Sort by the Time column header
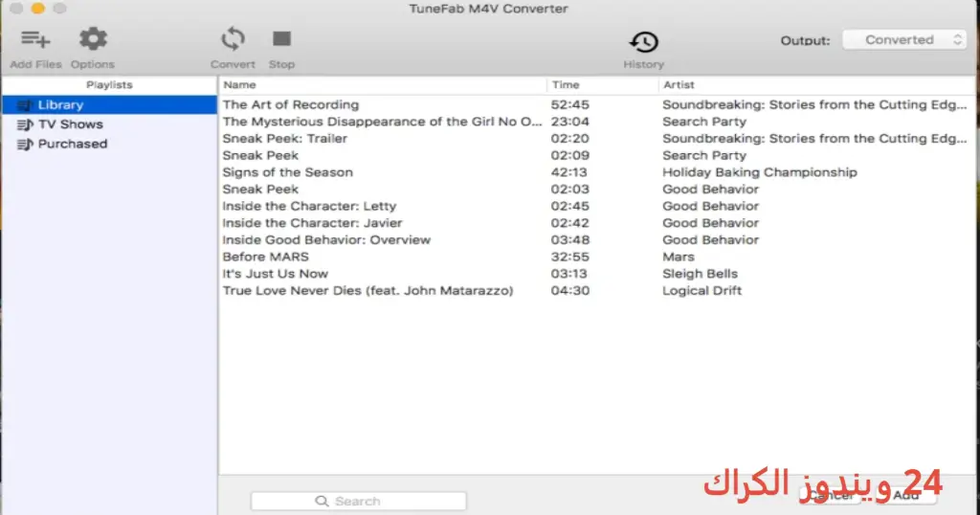This screenshot has height=515, width=980. [x=603, y=85]
